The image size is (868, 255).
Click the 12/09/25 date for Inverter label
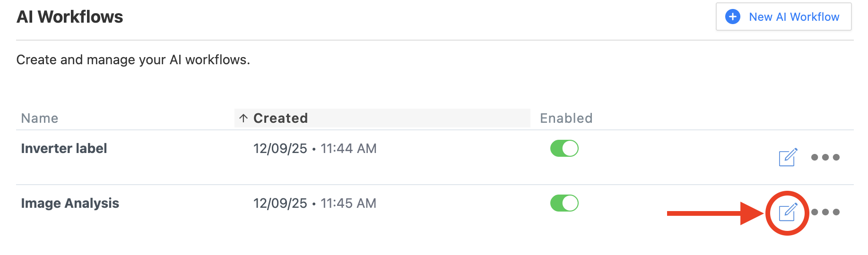point(280,148)
